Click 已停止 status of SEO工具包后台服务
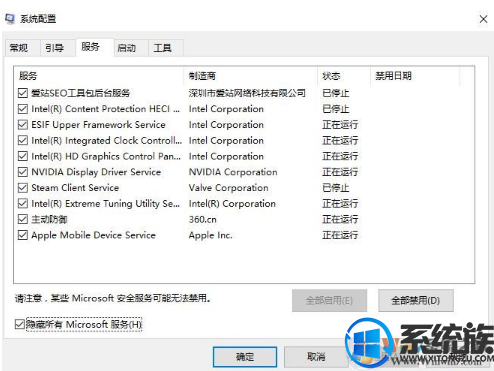Viewport: 494px width, 371px height. [x=336, y=93]
